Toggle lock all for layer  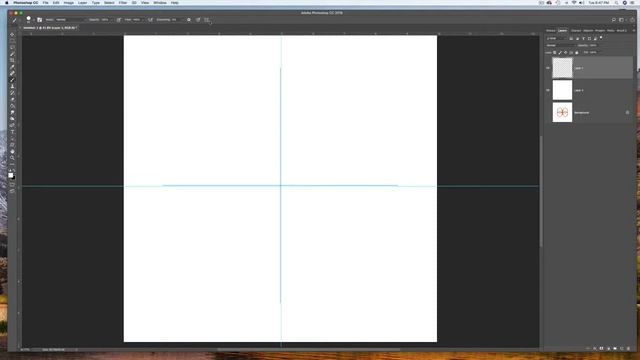(577, 53)
